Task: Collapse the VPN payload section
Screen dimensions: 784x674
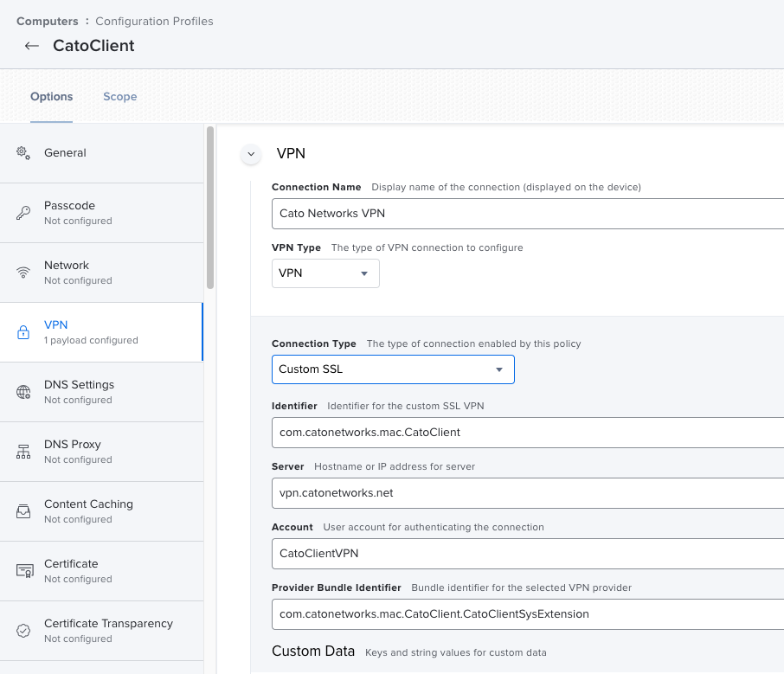Action: 251,154
